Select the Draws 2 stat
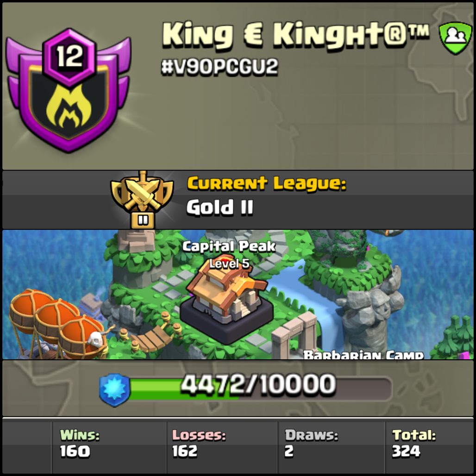This screenshot has height=476, width=476. pos(311,443)
